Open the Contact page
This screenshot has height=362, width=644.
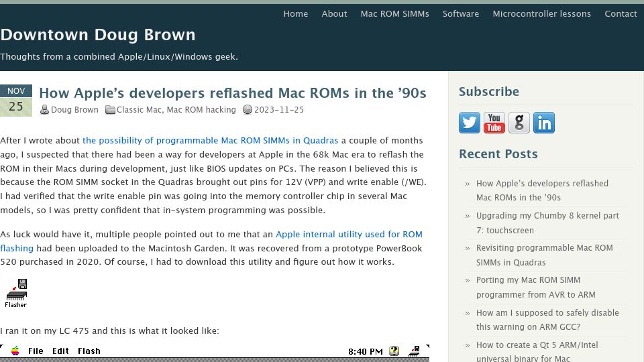tap(621, 14)
